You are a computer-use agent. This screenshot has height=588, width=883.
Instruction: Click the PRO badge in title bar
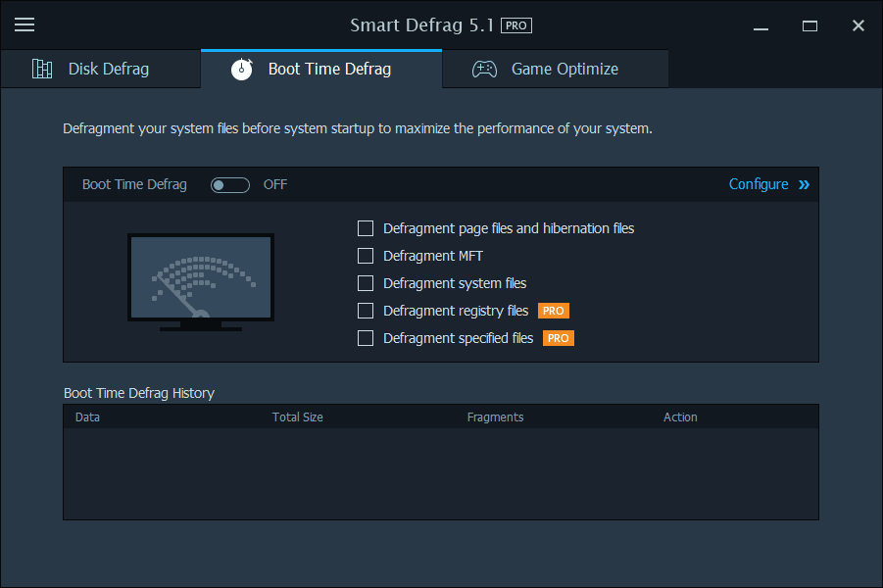(516, 25)
